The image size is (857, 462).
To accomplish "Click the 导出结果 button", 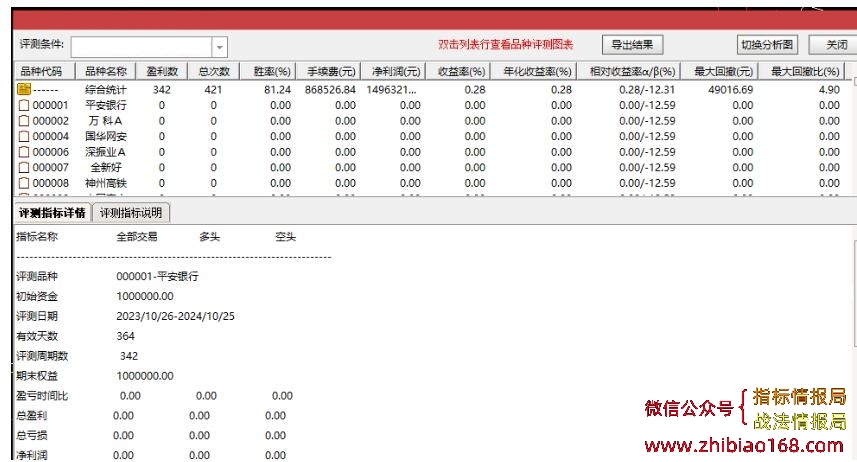I will click(x=632, y=45).
